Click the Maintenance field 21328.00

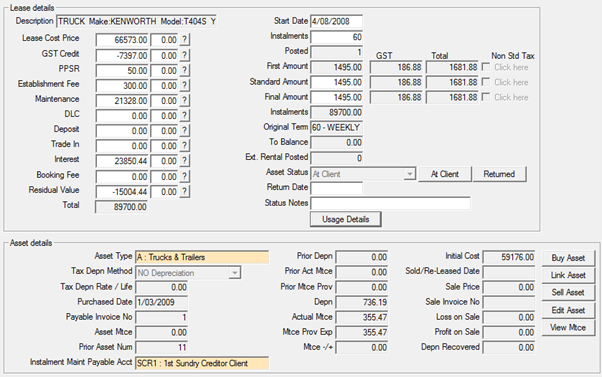coord(122,101)
